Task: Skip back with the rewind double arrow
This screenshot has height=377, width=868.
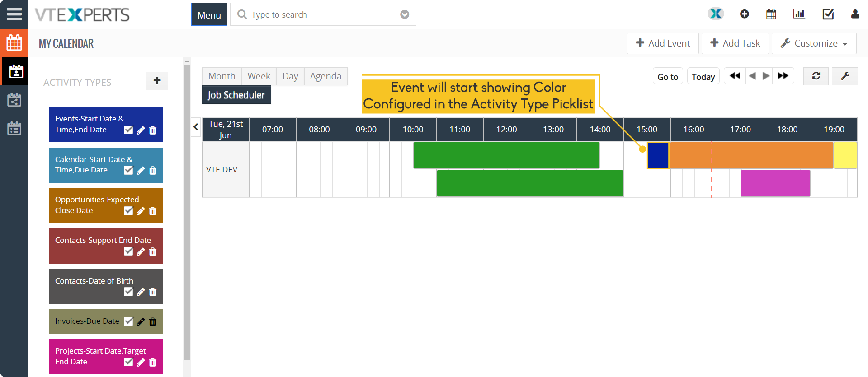Action: [735, 76]
